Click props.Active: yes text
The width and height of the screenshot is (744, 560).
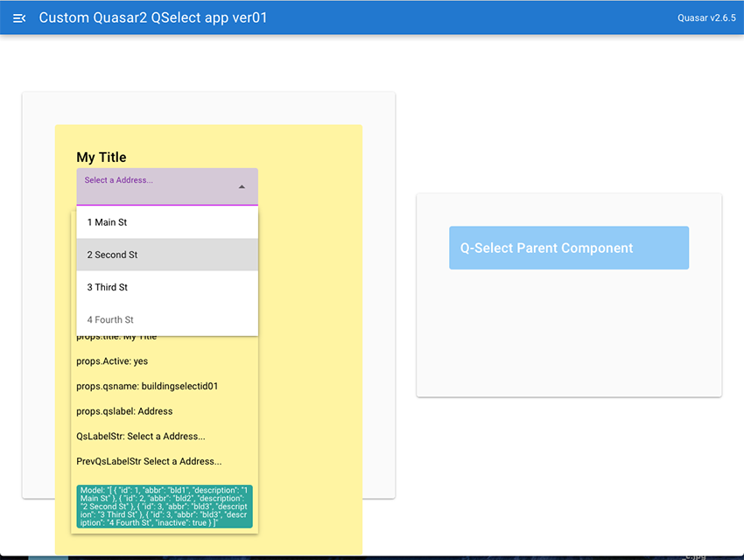coord(112,361)
